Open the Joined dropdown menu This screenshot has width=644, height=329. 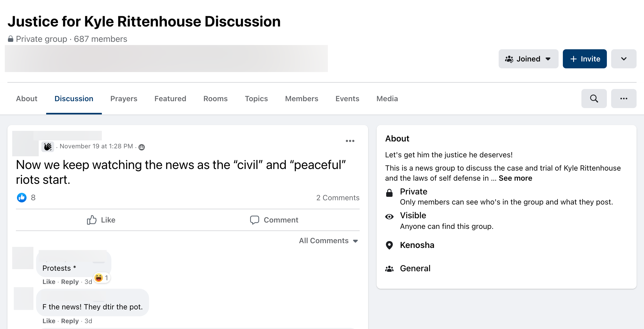(528, 59)
